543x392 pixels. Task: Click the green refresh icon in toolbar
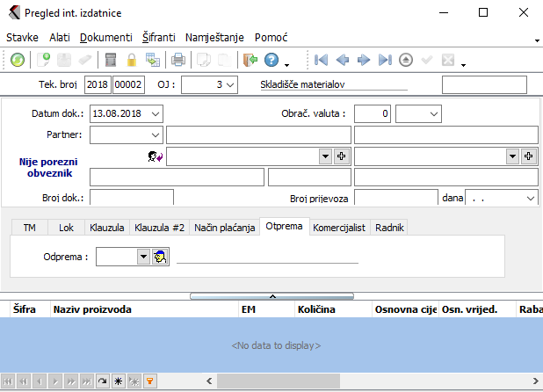(x=18, y=60)
